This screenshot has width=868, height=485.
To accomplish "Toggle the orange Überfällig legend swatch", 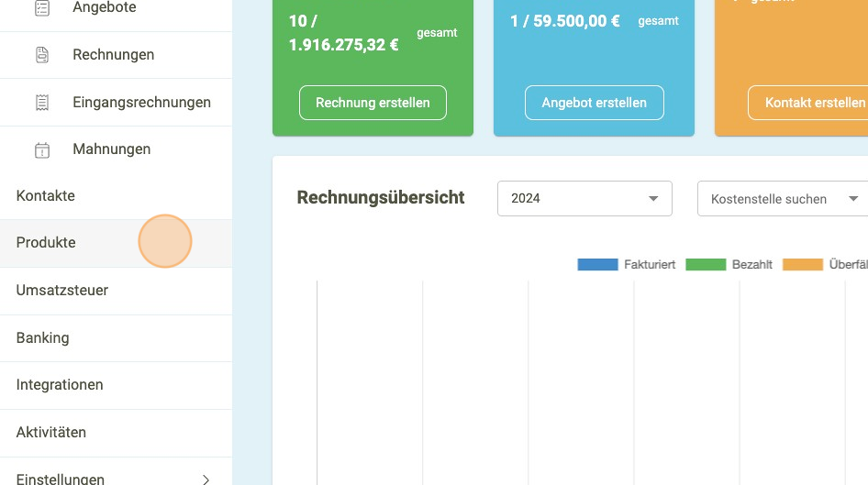I will 803,264.
